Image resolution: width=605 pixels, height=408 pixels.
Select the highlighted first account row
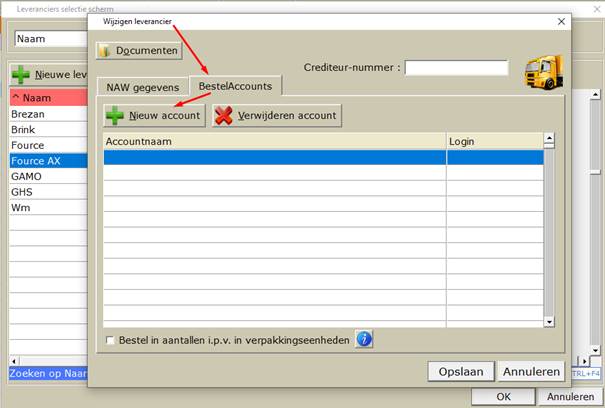(323, 157)
